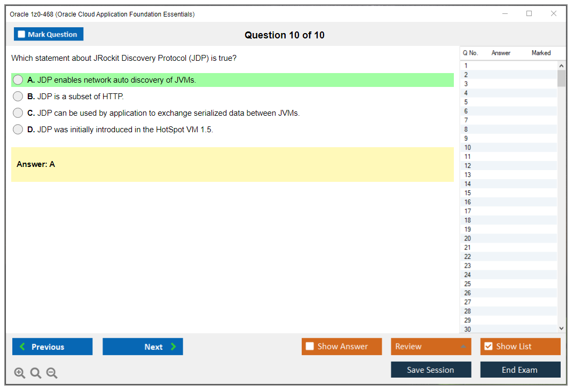
Task: Select answer option B radio button
Action: (18, 96)
